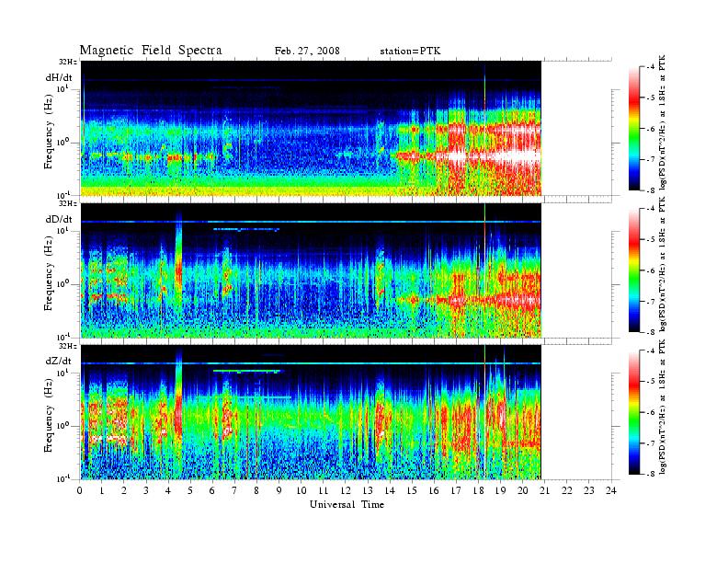
Task: Click hour 17 on the time axis
Action: (x=457, y=491)
